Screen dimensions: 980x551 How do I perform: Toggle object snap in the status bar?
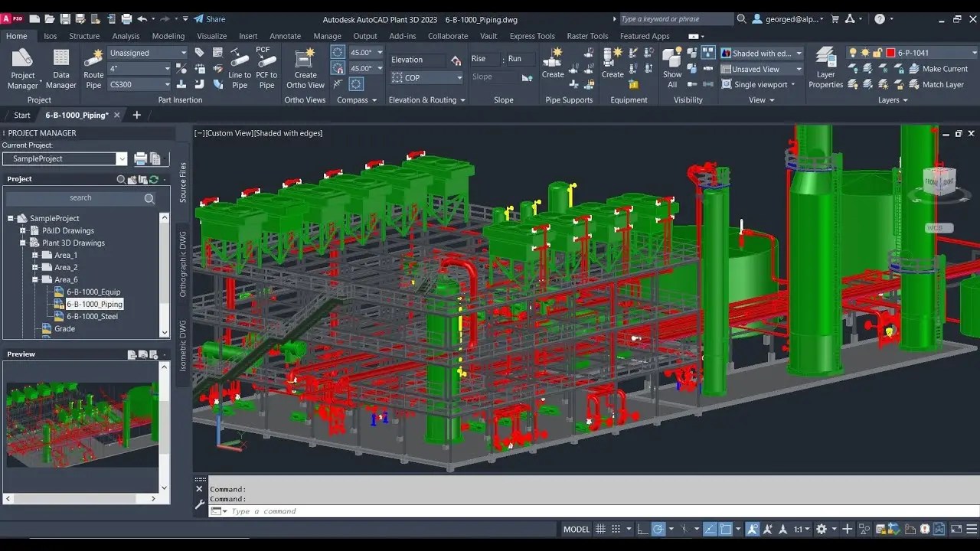pyautogui.click(x=725, y=529)
